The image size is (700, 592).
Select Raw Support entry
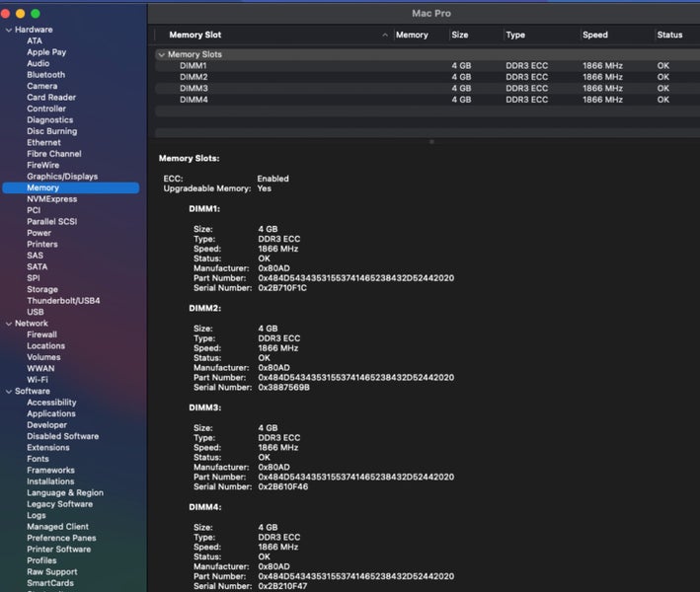click(51, 572)
